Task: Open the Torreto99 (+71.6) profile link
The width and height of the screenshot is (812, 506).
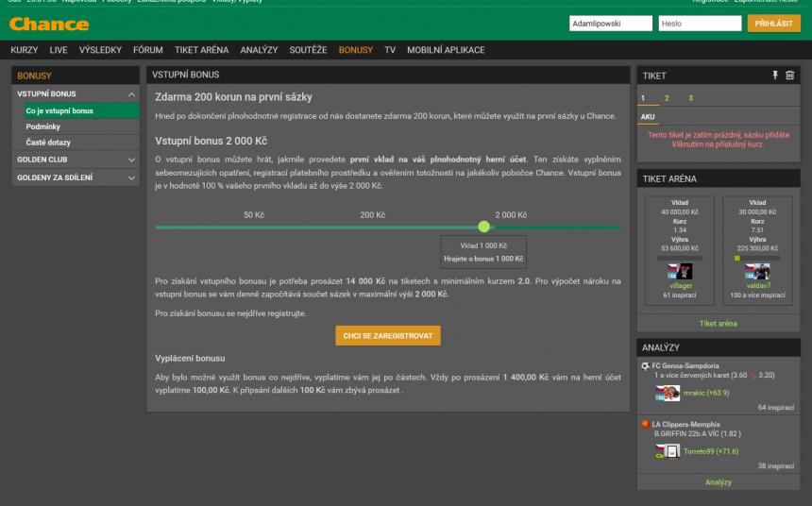Action: 711,451
